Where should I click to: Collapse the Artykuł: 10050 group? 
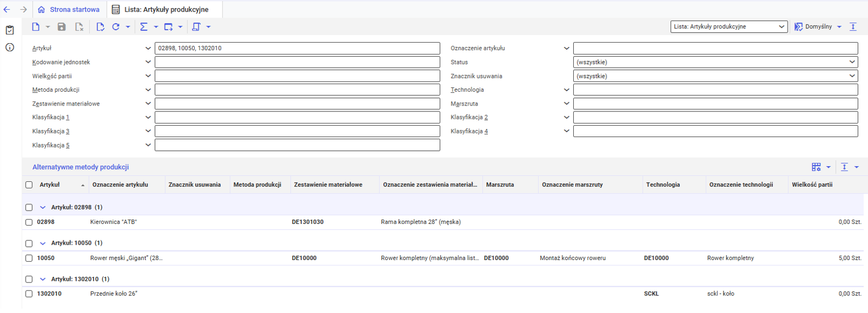point(43,243)
